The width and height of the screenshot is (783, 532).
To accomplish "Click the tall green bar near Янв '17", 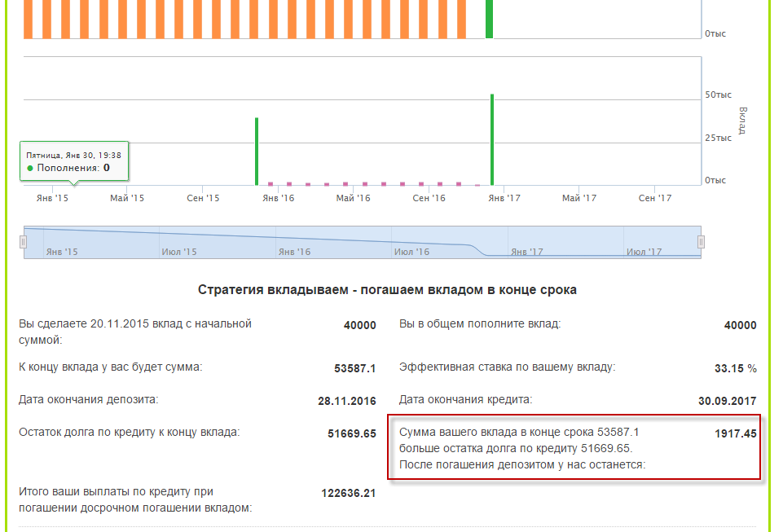I will (x=492, y=139).
